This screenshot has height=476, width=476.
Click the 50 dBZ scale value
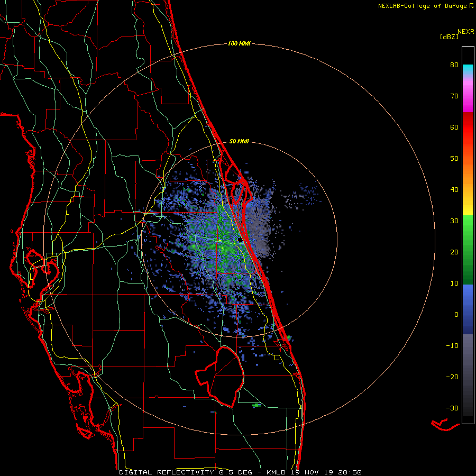click(454, 159)
